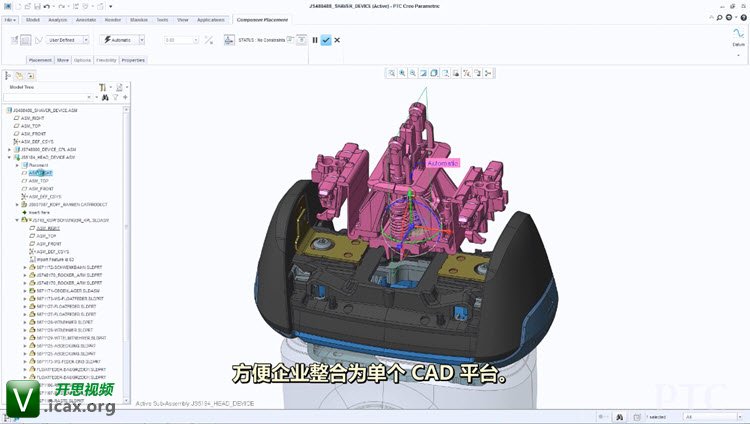
Task: Open model tree search binoculars icon
Action: 104,98
